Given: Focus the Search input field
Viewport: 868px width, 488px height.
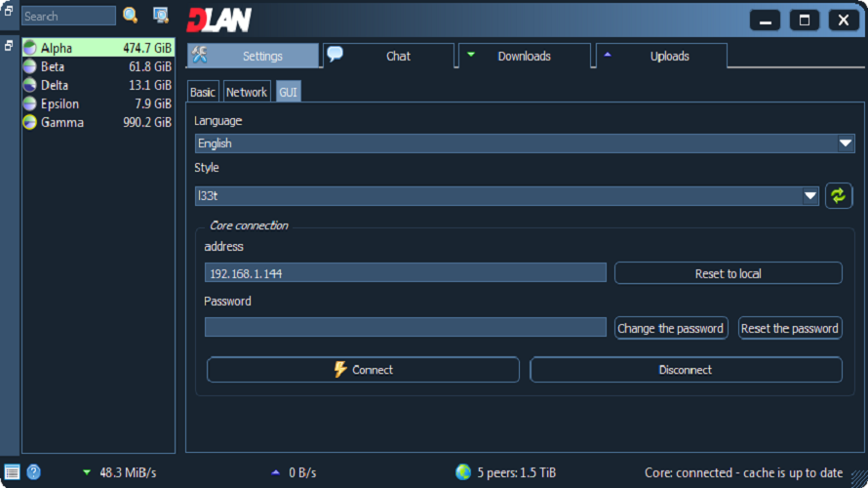Looking at the screenshot, I should coord(68,16).
